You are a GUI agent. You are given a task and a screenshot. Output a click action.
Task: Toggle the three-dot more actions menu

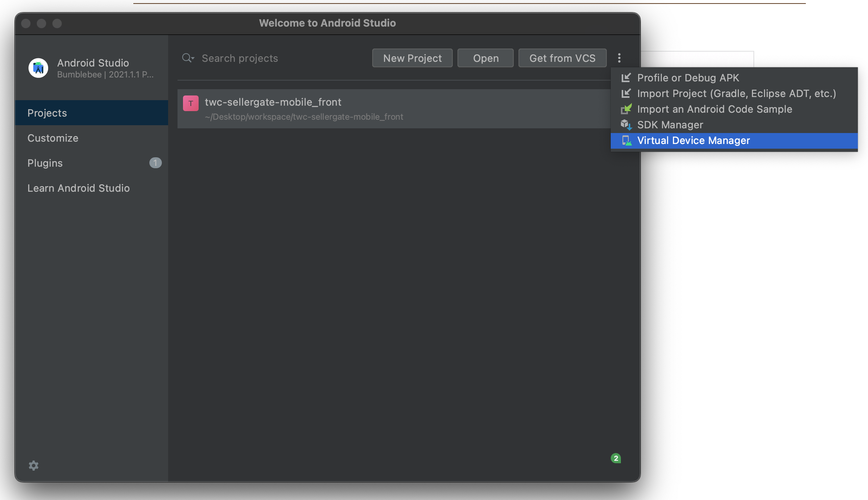click(619, 58)
